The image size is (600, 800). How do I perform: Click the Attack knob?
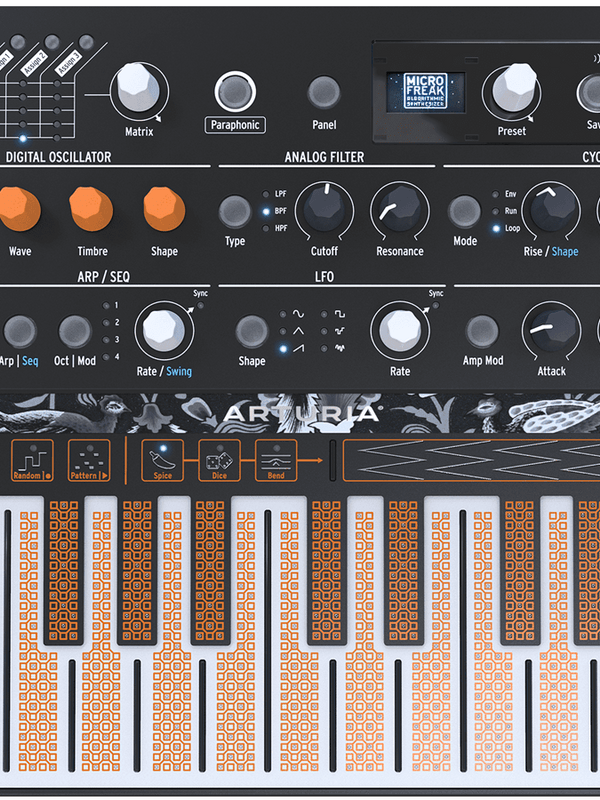click(x=552, y=330)
